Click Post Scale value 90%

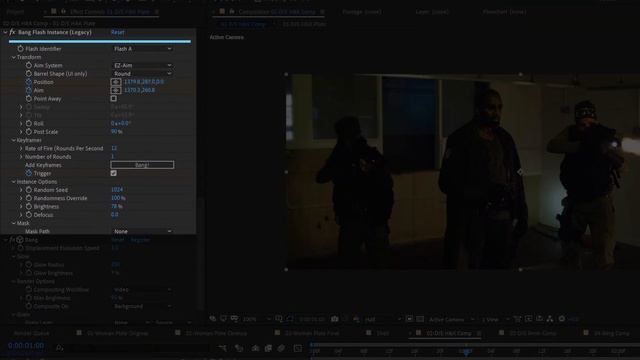117,132
